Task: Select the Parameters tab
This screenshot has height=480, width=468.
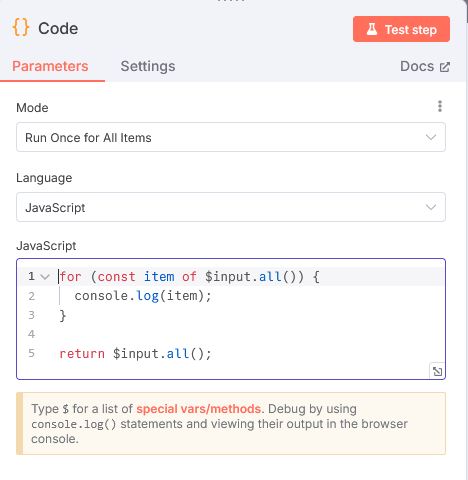Action: [50, 66]
